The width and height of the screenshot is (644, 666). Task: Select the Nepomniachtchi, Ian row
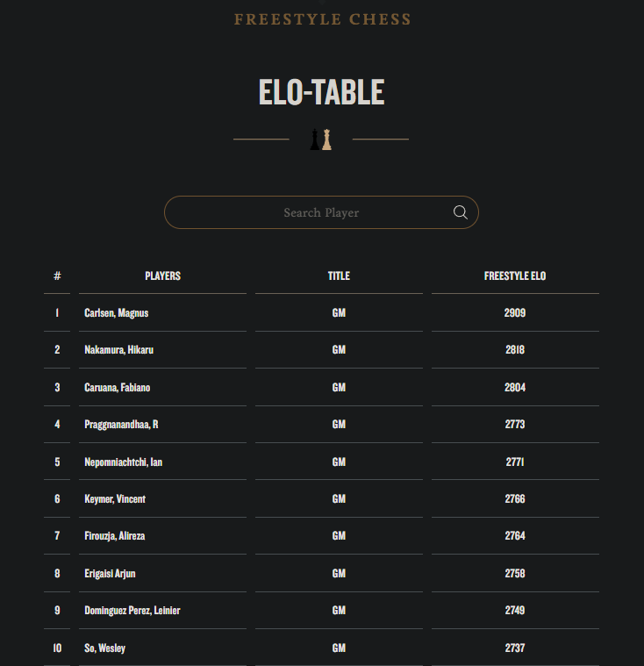tap(321, 462)
